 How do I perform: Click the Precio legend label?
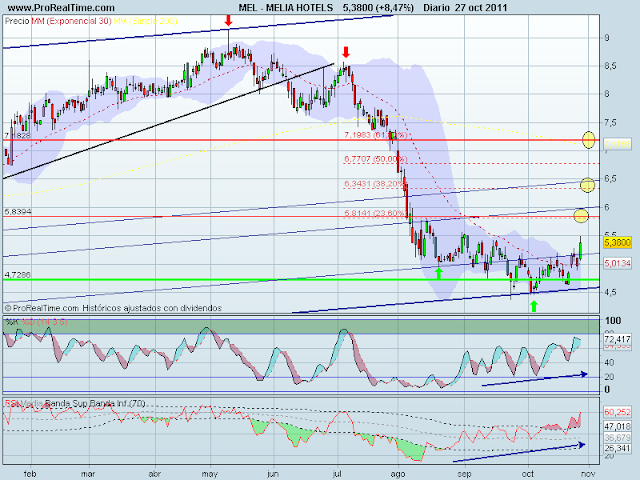(17, 21)
